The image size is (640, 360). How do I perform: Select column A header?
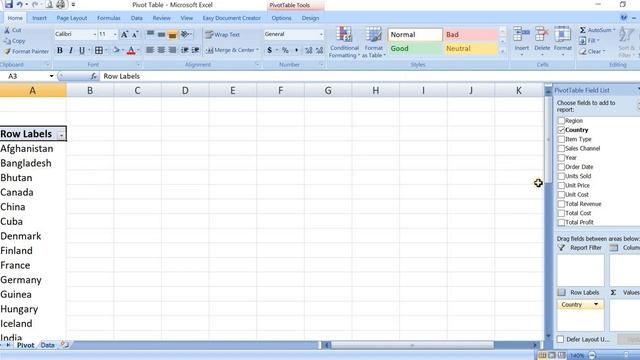coord(33,91)
